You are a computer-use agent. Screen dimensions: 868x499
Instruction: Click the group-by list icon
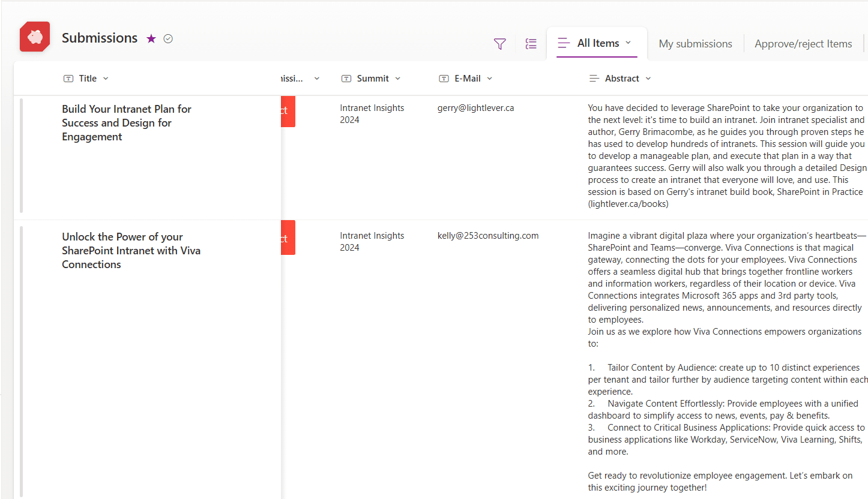(531, 44)
